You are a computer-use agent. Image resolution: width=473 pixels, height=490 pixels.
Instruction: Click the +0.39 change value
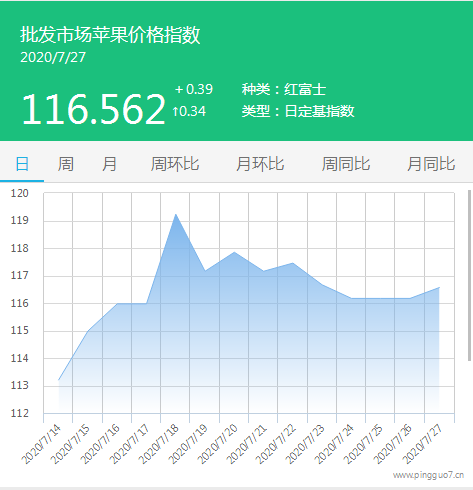(194, 89)
